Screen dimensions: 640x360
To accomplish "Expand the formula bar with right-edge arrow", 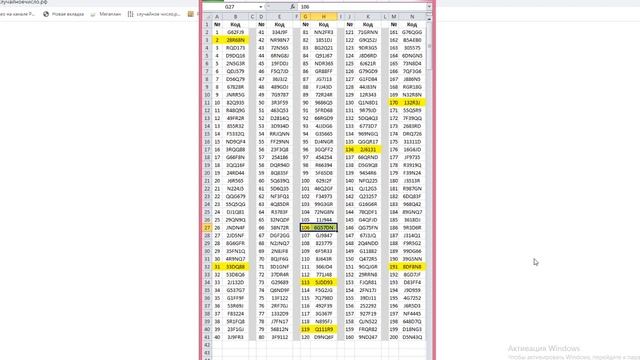I will coord(429,7).
